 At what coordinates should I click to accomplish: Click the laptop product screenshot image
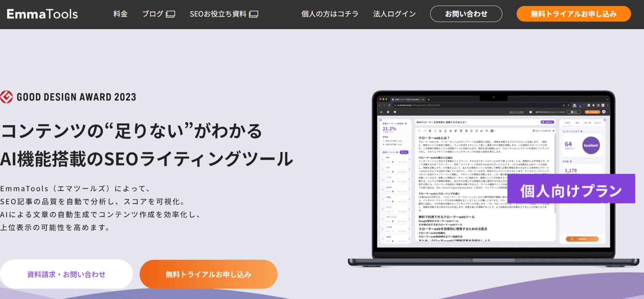tap(493, 179)
